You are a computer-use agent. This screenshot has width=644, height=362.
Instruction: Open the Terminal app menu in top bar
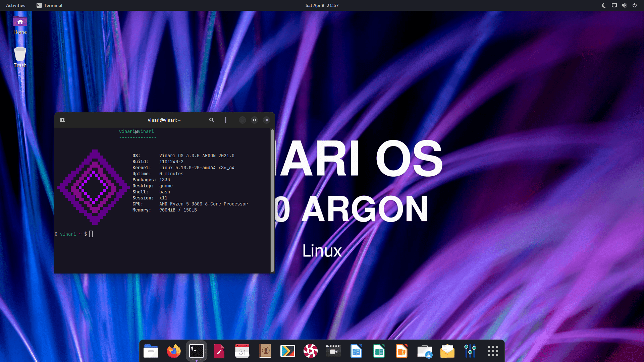(50, 5)
